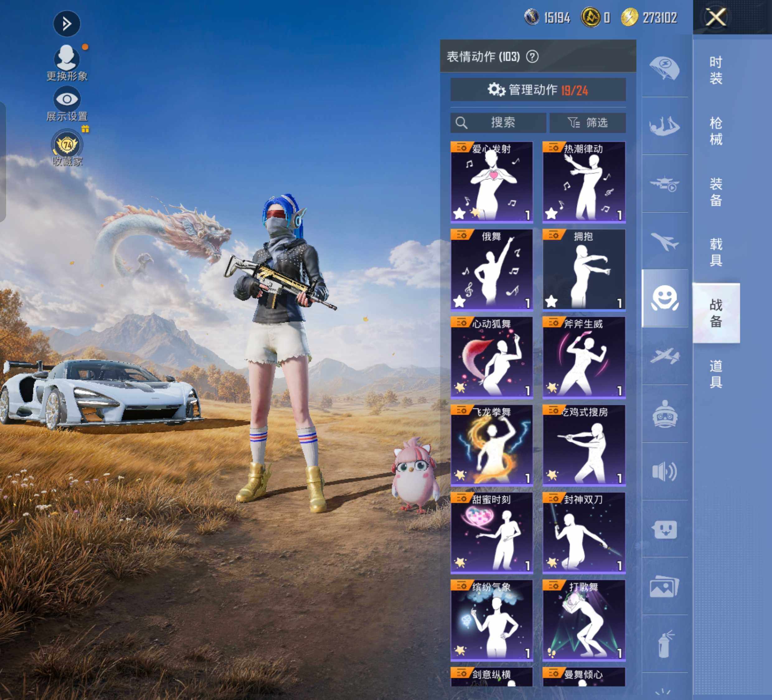Image resolution: width=772 pixels, height=700 pixels.
Task: Expand the left panel arrow button
Action: click(67, 24)
